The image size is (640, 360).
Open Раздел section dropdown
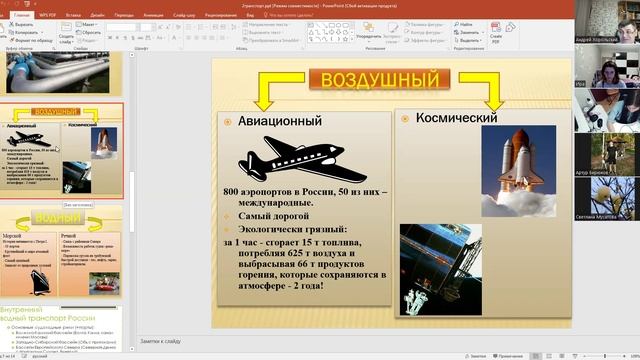pyautogui.click(x=87, y=40)
